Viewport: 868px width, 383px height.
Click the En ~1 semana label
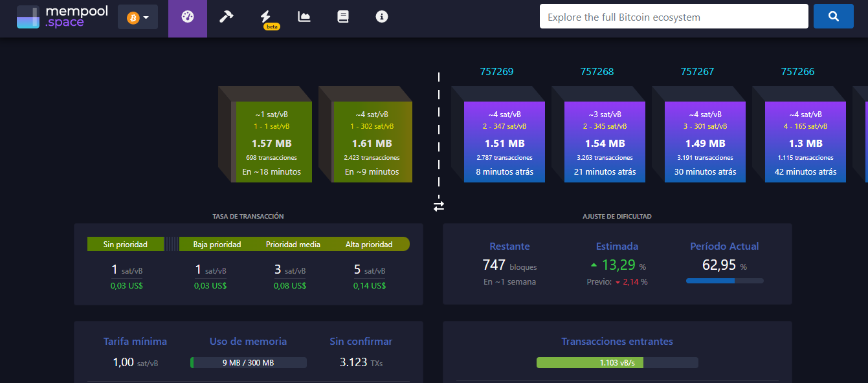[x=509, y=282]
